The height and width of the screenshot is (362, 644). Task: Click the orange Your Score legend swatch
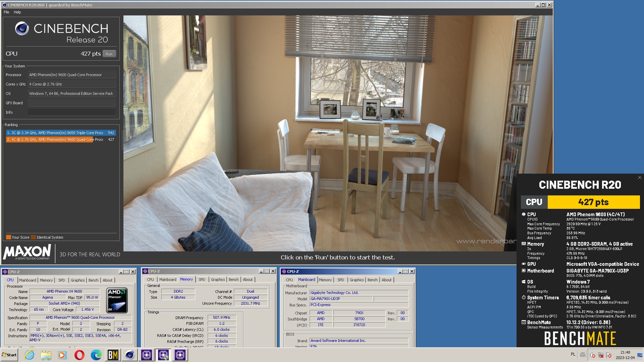click(8, 237)
